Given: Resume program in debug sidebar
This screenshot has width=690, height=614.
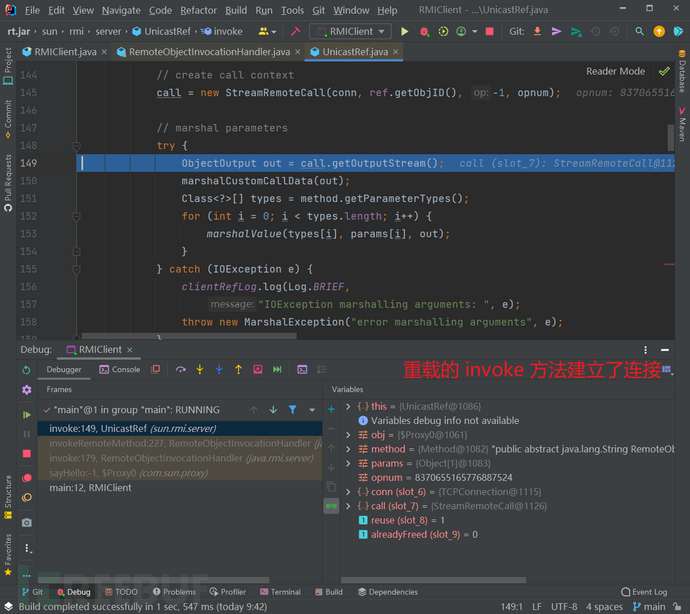Looking at the screenshot, I should click(26, 415).
